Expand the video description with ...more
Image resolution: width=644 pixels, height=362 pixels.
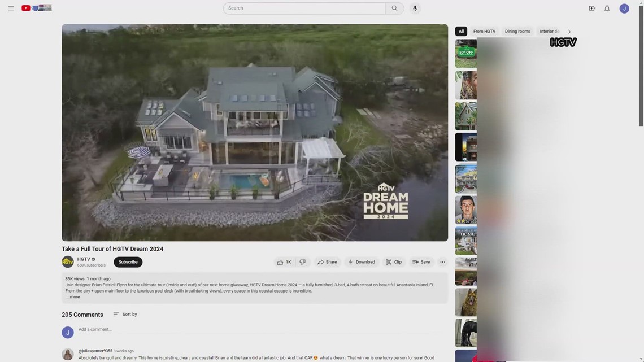tap(73, 296)
